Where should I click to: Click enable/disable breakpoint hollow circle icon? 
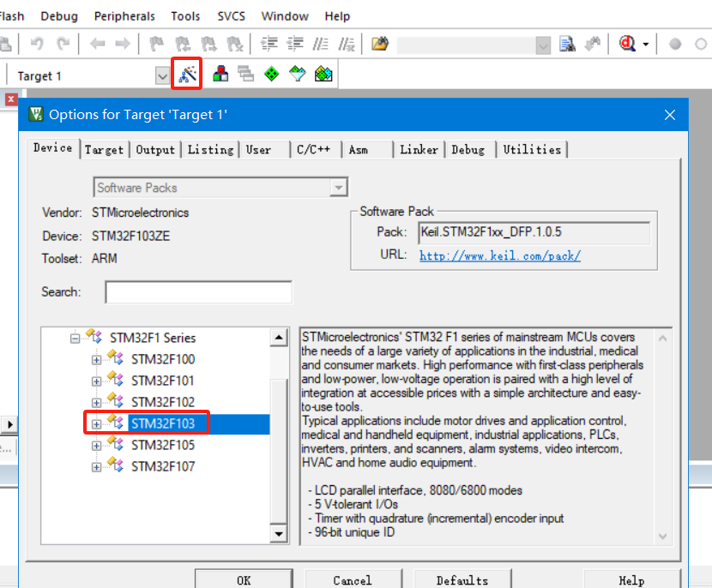pos(701,44)
